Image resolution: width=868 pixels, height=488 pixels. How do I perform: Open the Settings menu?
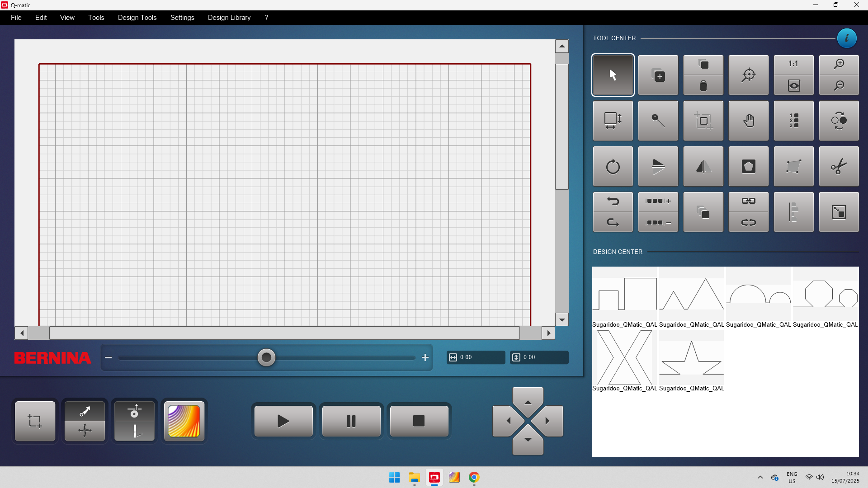coord(182,18)
